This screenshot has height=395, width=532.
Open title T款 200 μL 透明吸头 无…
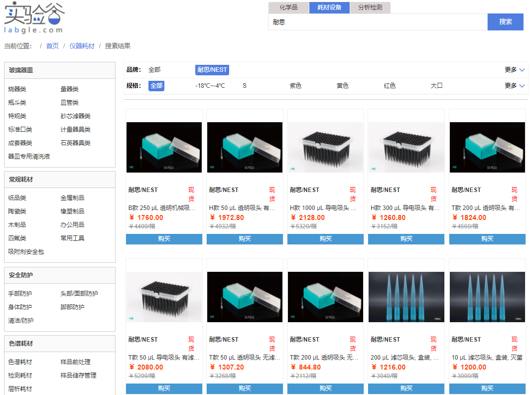point(324,358)
